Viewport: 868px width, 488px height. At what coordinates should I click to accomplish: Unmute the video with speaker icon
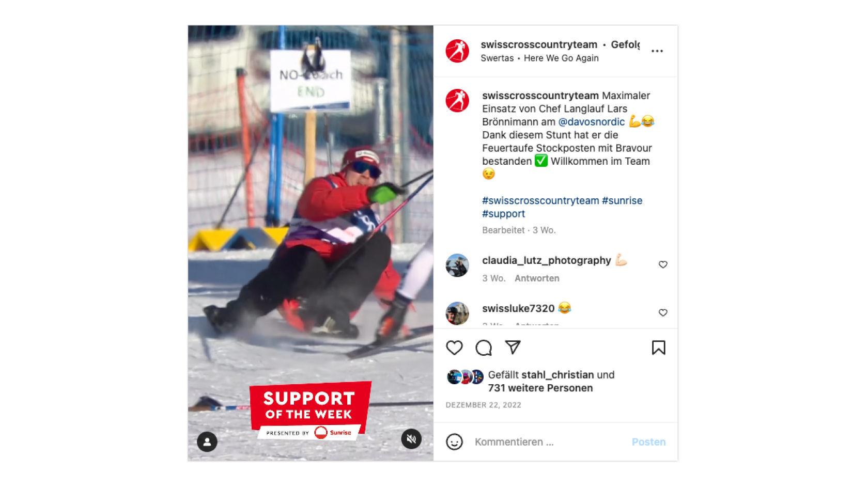click(x=411, y=439)
